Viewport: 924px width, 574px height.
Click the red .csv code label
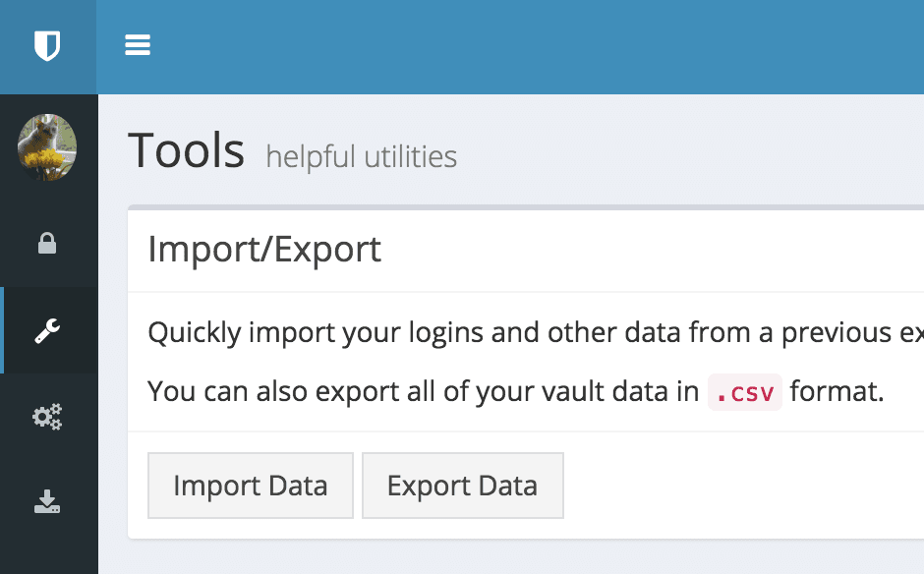point(744,392)
